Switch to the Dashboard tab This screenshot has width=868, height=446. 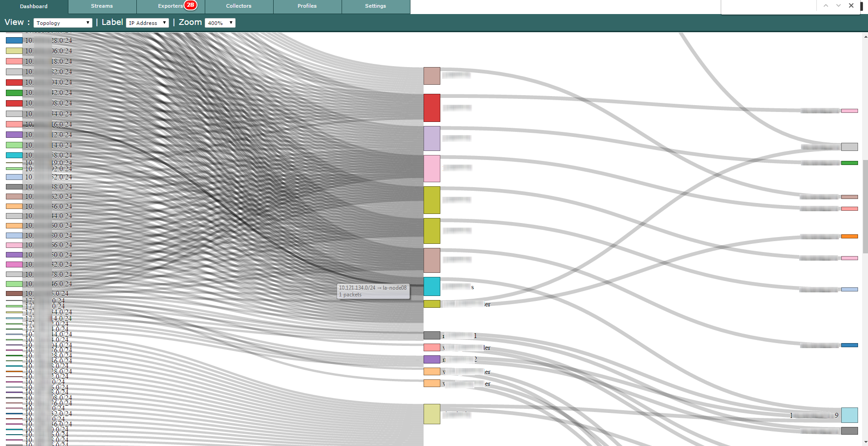[34, 6]
